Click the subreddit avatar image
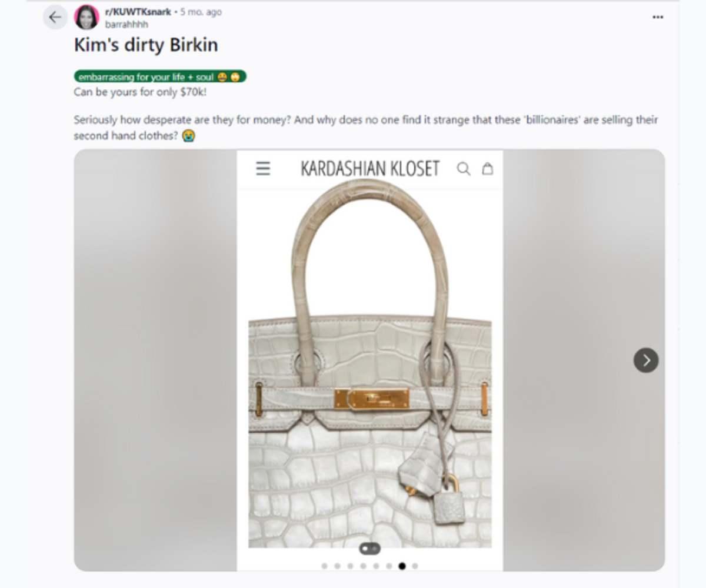The height and width of the screenshot is (588, 706). click(86, 17)
